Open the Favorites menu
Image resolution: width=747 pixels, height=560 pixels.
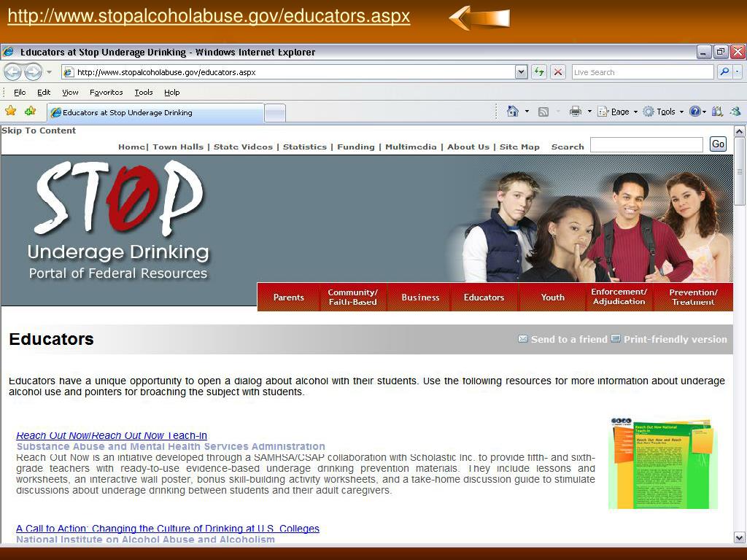[107, 93]
